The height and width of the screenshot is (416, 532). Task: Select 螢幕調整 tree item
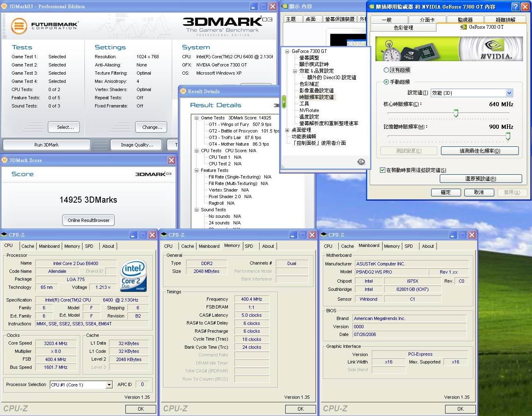[309, 58]
